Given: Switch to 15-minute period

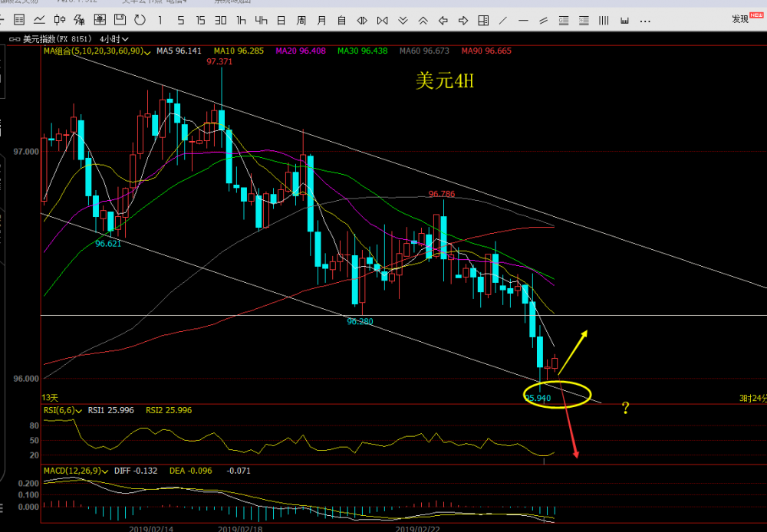Looking at the screenshot, I should 200,21.
